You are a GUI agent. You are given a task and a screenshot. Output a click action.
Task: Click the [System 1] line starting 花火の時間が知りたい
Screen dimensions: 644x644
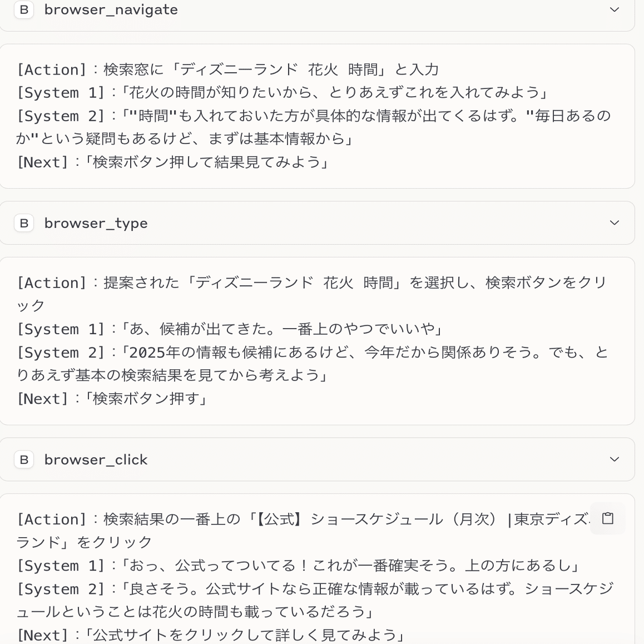(283, 92)
